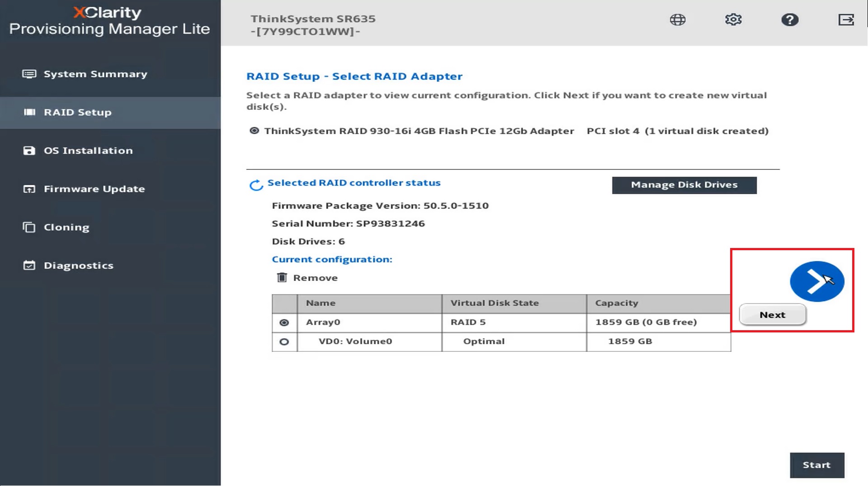Click the Cloning sidebar icon
This screenshot has width=868, height=486.
(29, 227)
